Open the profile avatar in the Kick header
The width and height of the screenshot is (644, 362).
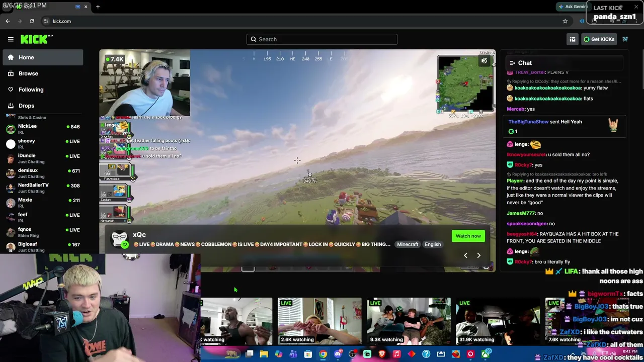pyautogui.click(x=625, y=39)
